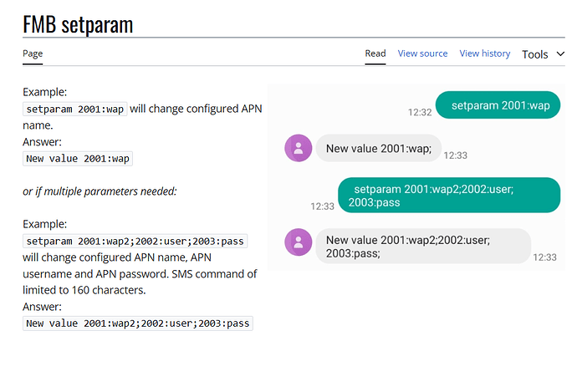Open the Page tab
The width and height of the screenshot is (577, 392).
[33, 53]
